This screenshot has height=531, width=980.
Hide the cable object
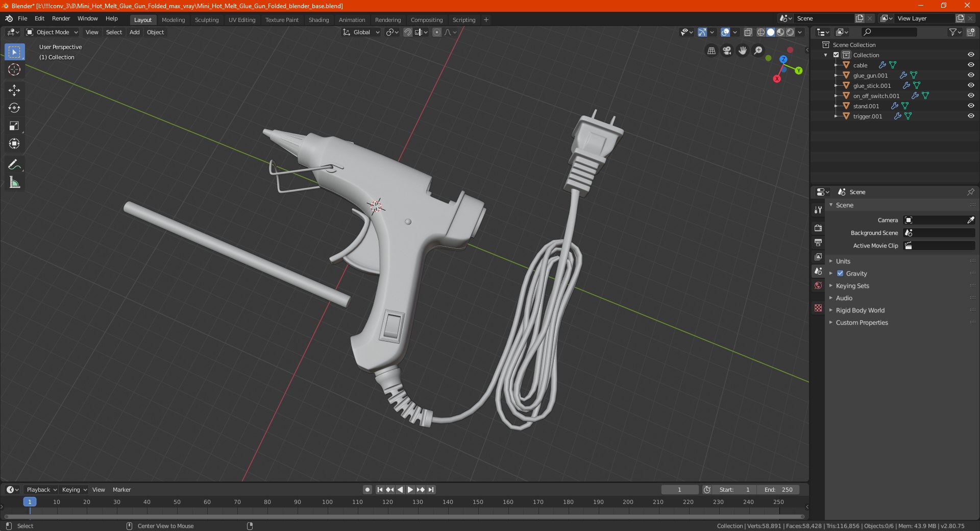971,65
